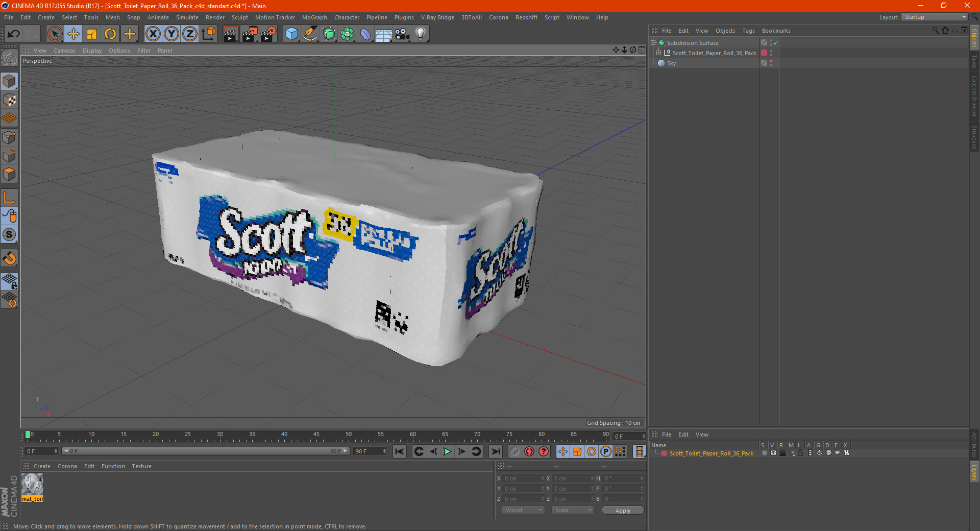The height and width of the screenshot is (531, 980).
Task: Click the timeline preview range slider
Action: (206, 451)
